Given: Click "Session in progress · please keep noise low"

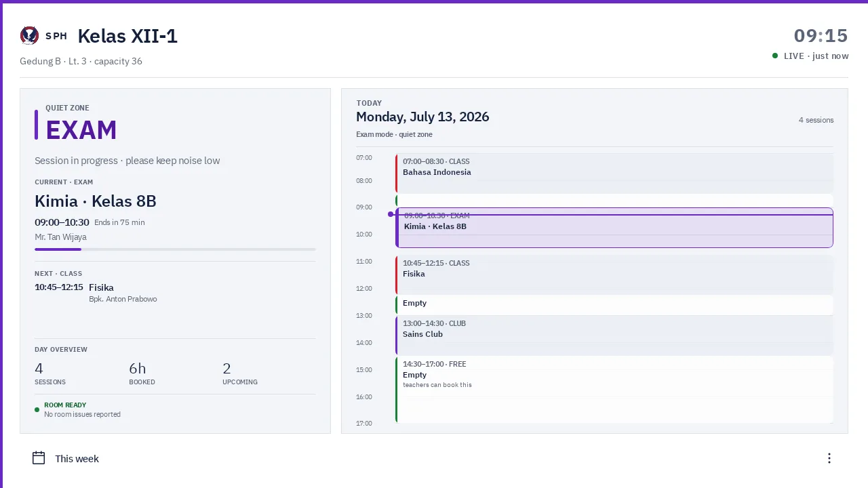Looking at the screenshot, I should pyautogui.click(x=127, y=161).
